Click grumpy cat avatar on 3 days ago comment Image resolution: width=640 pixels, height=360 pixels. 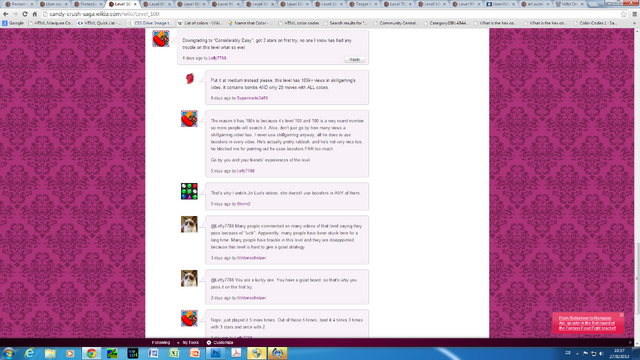pyautogui.click(x=189, y=224)
